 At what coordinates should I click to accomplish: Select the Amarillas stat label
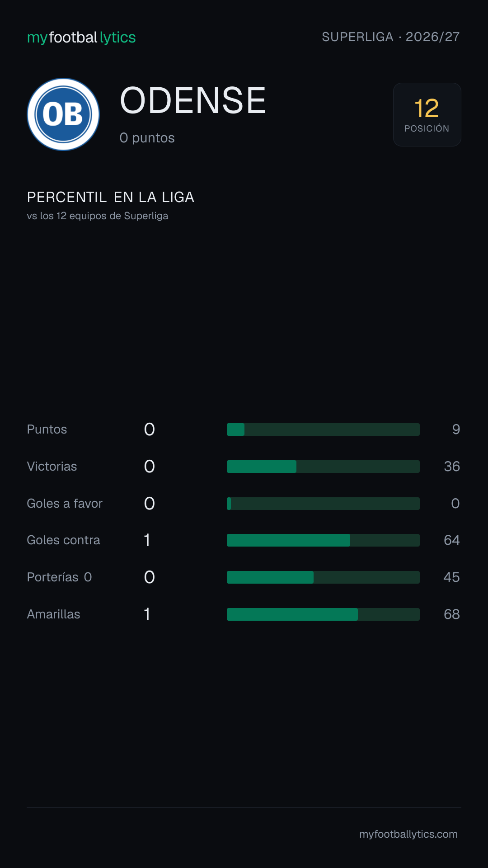(53, 614)
